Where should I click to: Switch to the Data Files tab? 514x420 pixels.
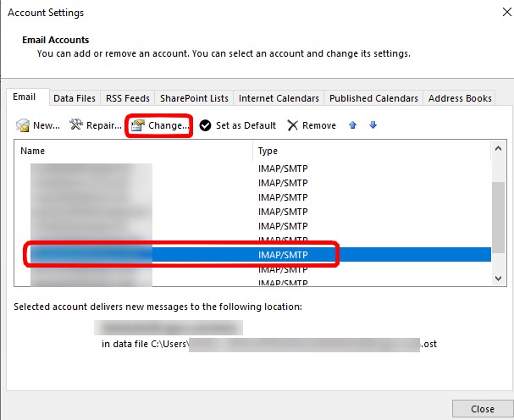[75, 98]
